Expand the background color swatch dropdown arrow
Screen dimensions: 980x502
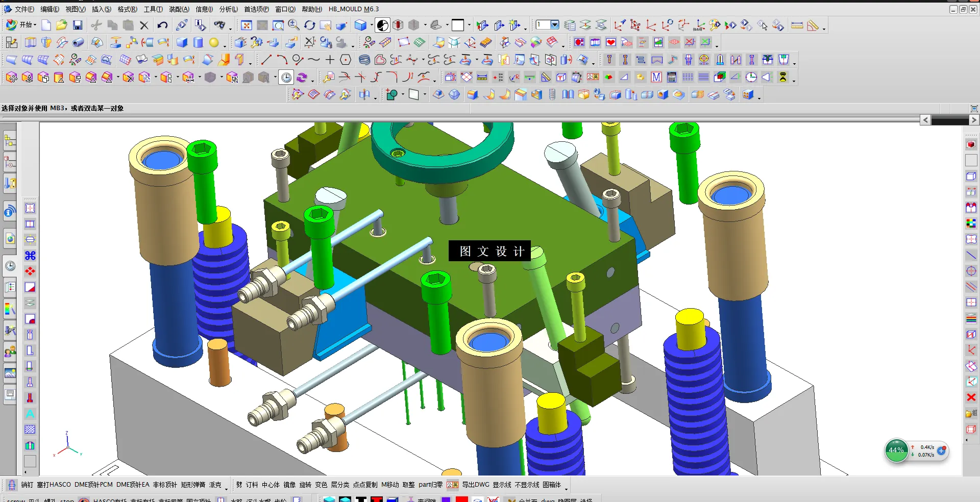(469, 25)
